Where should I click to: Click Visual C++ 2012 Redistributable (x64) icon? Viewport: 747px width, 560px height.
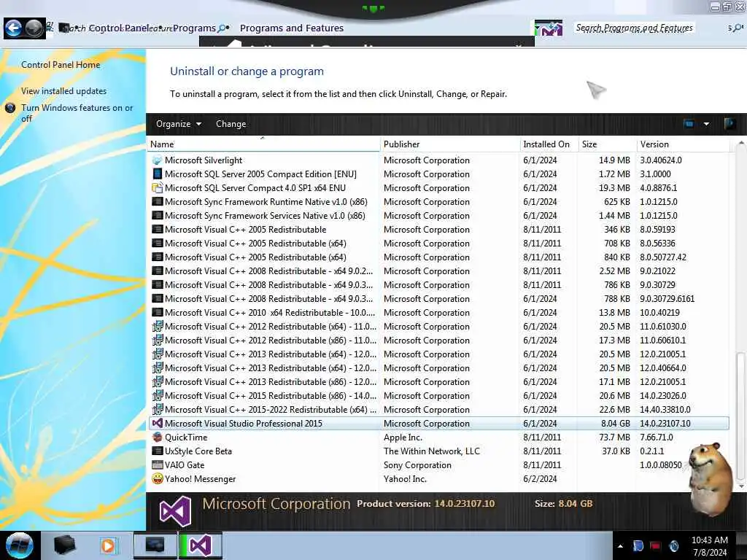click(157, 327)
